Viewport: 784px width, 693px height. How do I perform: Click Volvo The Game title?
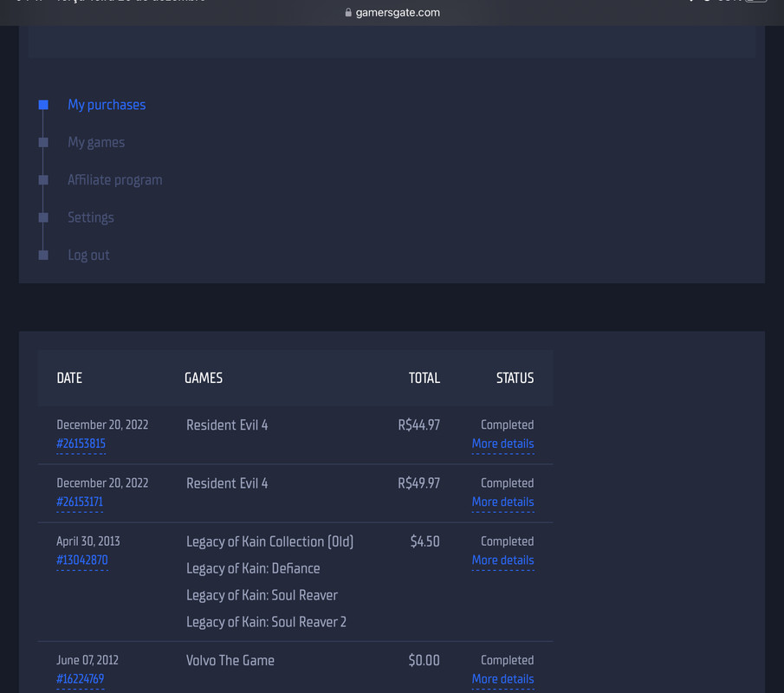point(230,660)
